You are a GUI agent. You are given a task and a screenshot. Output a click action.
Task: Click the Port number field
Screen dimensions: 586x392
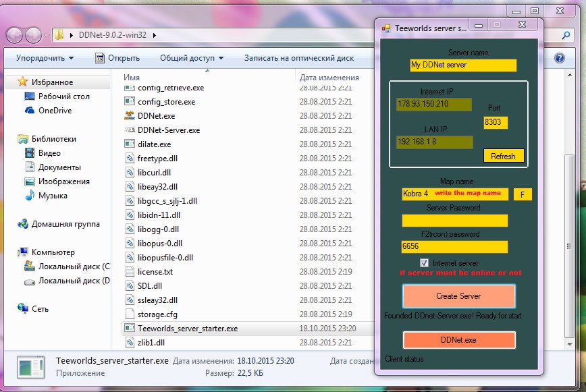[496, 122]
